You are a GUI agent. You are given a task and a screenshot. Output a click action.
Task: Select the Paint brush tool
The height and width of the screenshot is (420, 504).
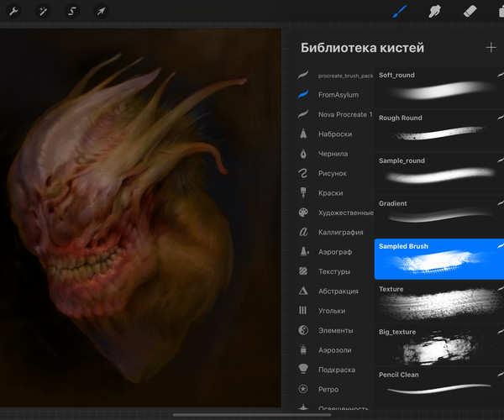400,12
